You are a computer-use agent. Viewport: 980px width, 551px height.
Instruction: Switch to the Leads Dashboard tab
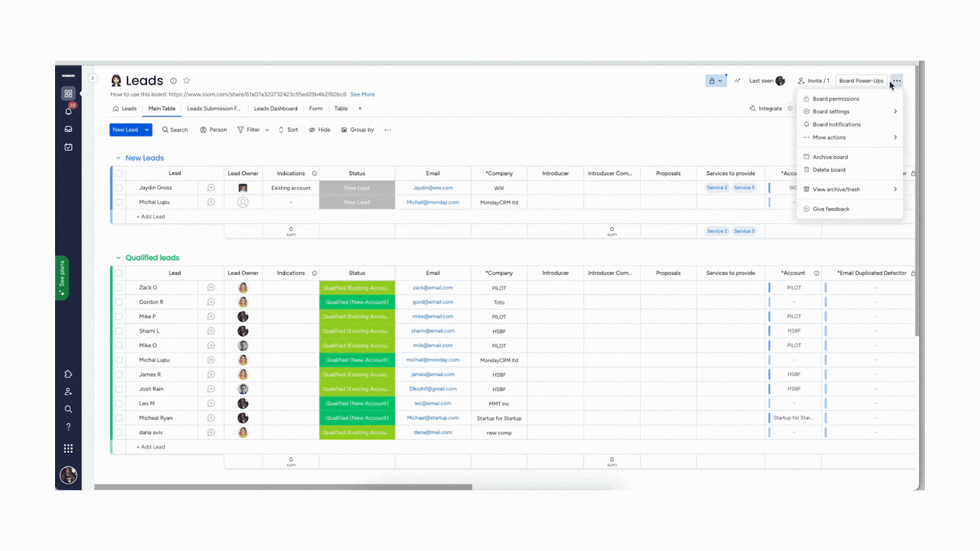click(x=276, y=108)
